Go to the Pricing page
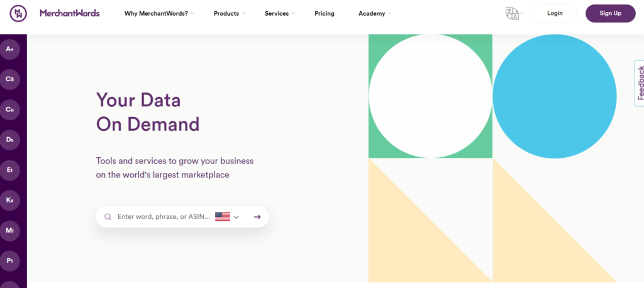 (x=325, y=14)
